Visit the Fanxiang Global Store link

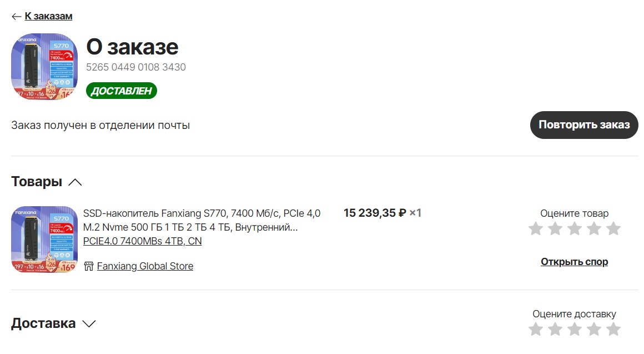[x=145, y=266]
